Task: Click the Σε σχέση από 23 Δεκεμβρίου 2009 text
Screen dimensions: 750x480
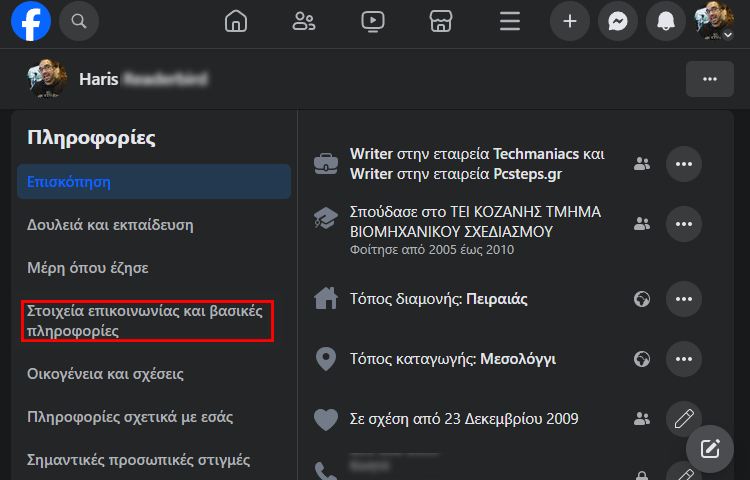Action: [x=464, y=419]
